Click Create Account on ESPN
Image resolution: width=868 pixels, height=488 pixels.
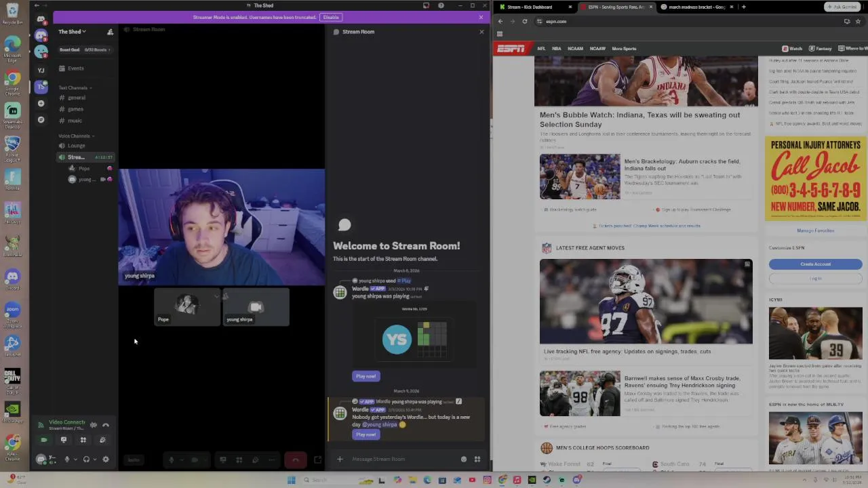click(x=815, y=264)
